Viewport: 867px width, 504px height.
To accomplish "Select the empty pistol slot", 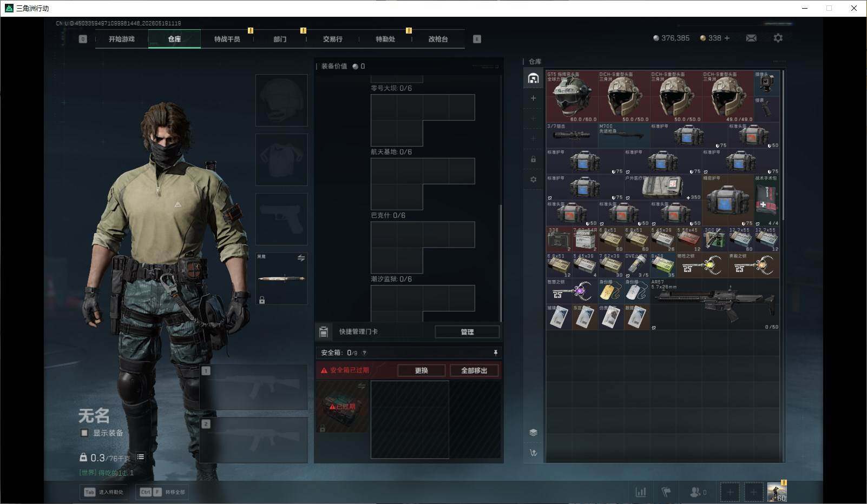I will [281, 220].
